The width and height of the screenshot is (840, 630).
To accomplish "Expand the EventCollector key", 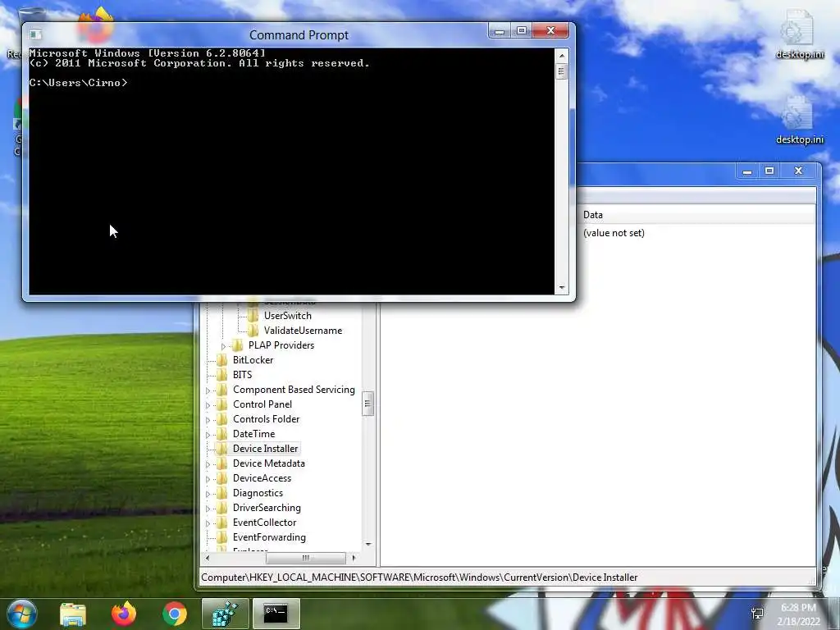I will 208,523.
